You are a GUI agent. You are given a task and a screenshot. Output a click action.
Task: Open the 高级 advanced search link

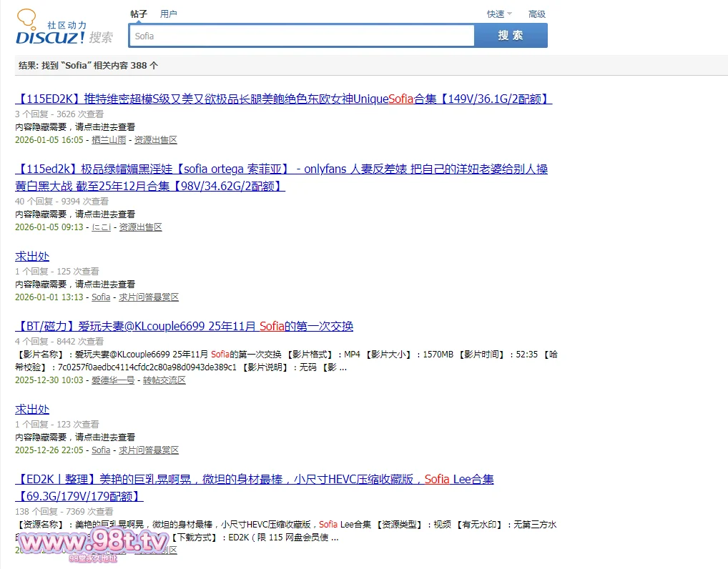pyautogui.click(x=536, y=14)
